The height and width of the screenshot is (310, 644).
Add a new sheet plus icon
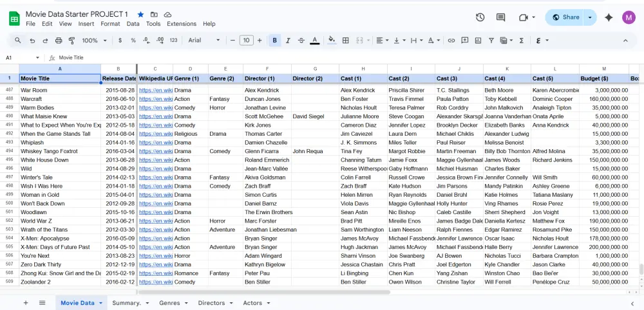[26, 303]
